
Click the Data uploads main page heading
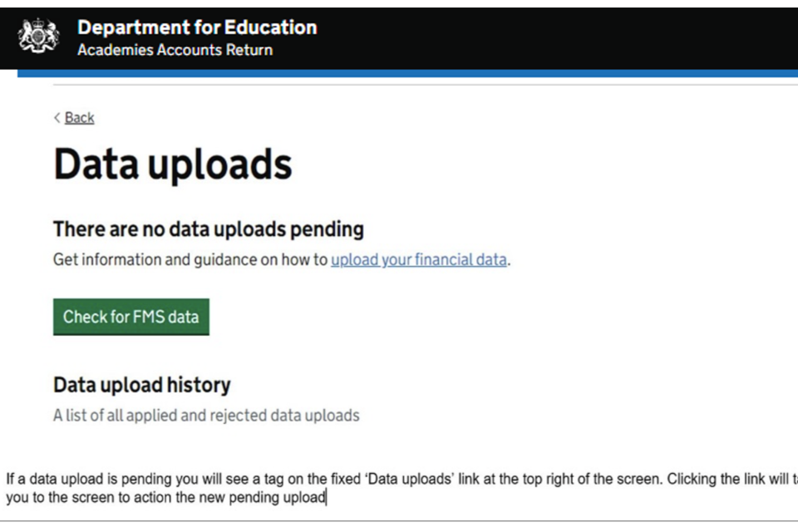coord(173,165)
